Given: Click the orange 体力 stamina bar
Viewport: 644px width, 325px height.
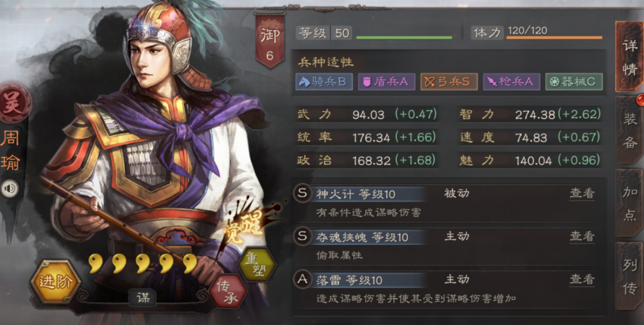Looking at the screenshot, I should pyautogui.click(x=554, y=37).
